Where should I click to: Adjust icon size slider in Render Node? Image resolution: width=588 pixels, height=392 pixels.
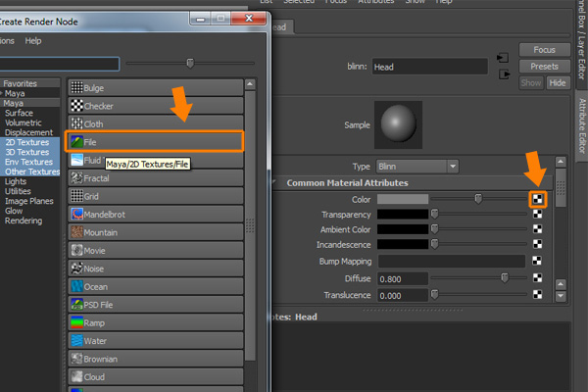[x=190, y=63]
